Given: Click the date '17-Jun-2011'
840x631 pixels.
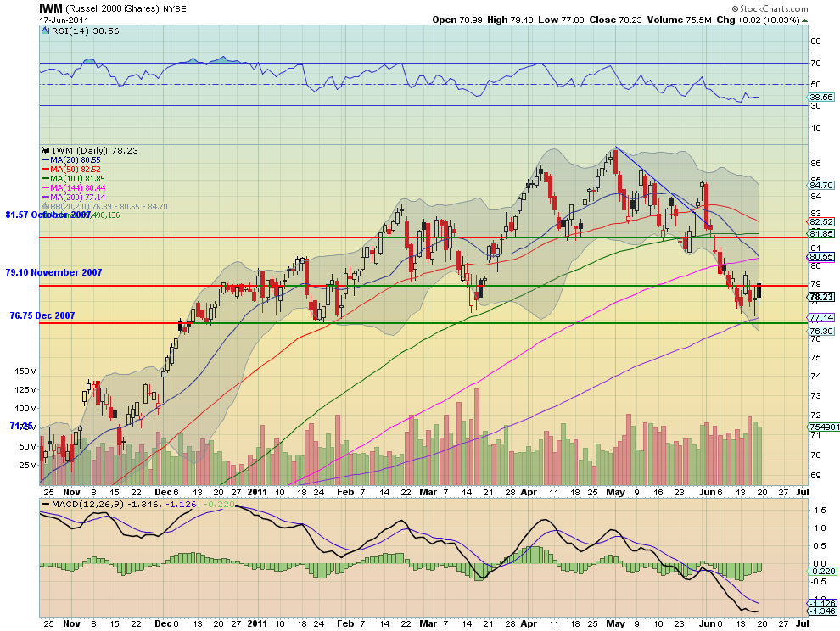Looking at the screenshot, I should 64,20.
